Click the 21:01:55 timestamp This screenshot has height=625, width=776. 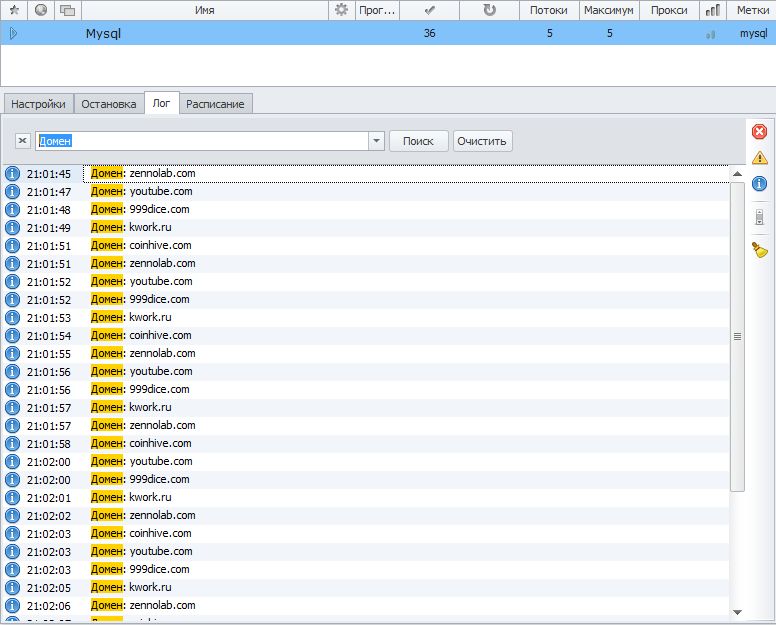pos(49,354)
